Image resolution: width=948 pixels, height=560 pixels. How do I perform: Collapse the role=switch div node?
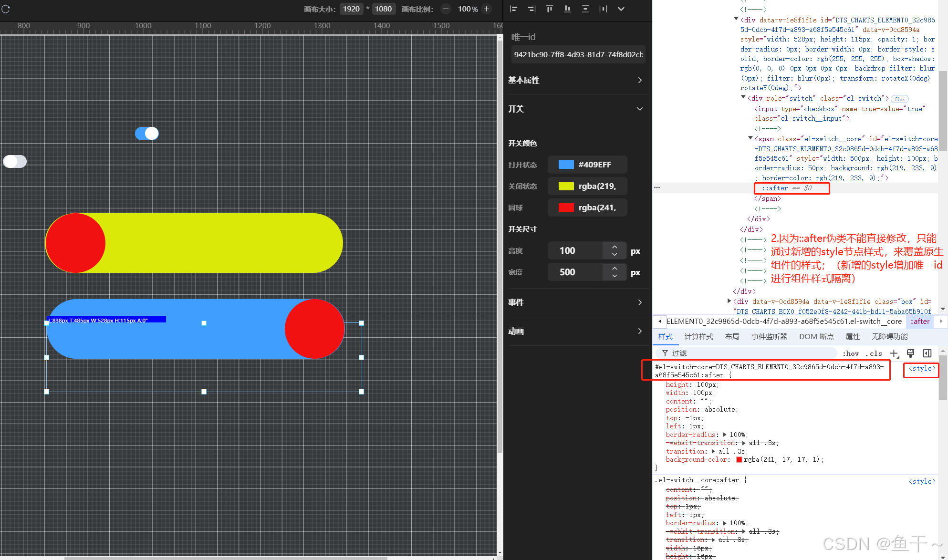click(x=743, y=97)
